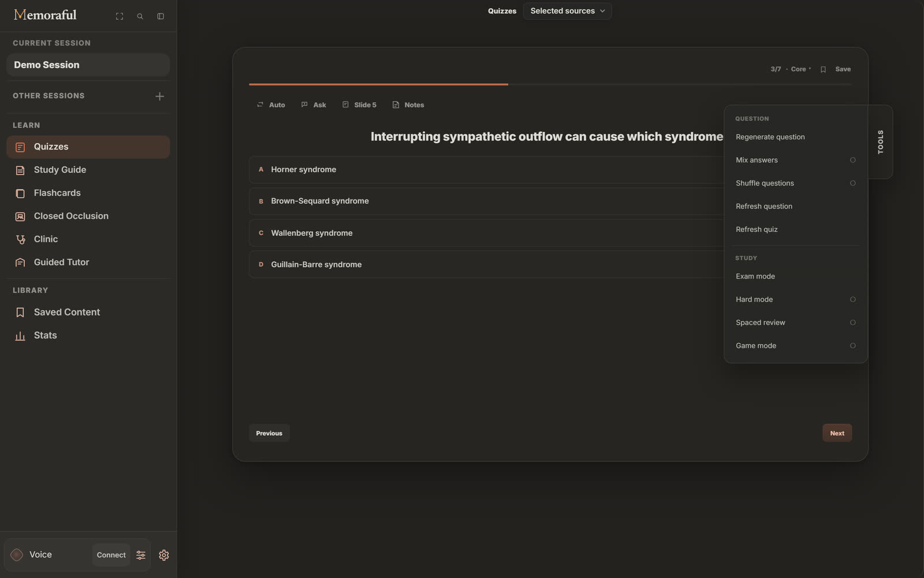Select answer B Brown-Sequard syndrome
Image resolution: width=924 pixels, height=578 pixels.
click(486, 201)
